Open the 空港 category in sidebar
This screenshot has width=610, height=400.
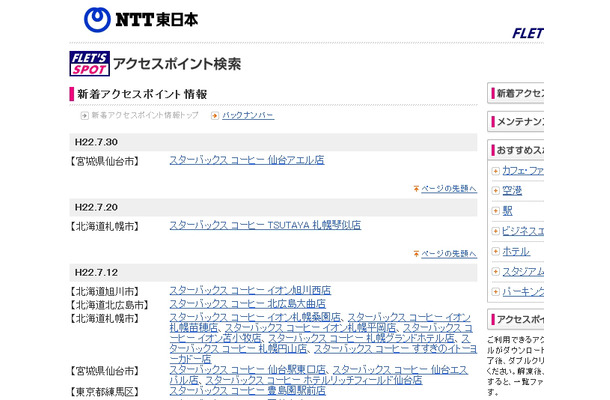(512, 191)
